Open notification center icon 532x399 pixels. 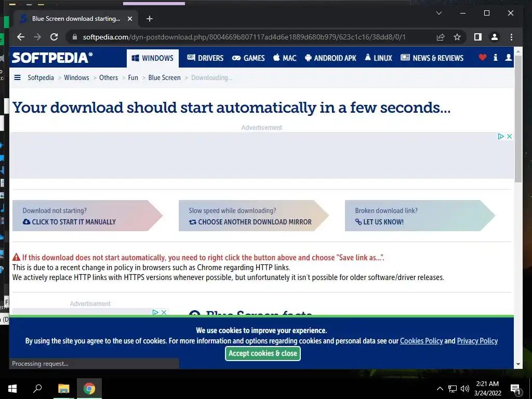[x=515, y=389]
